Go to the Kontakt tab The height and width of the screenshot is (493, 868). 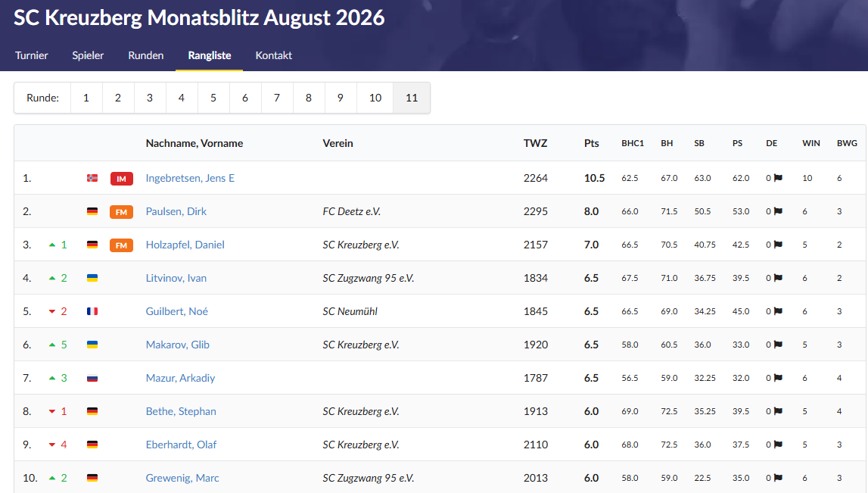(x=273, y=55)
